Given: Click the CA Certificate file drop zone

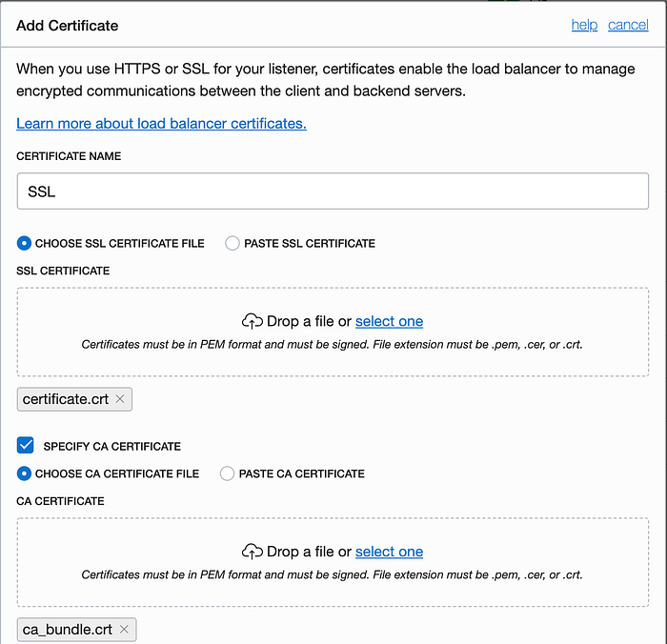Looking at the screenshot, I should click(333, 562).
